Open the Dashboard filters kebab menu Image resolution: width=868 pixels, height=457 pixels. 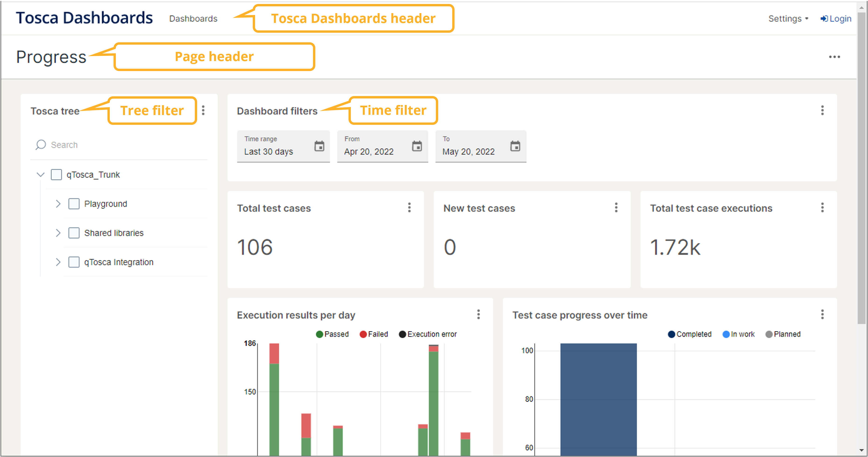coord(822,110)
